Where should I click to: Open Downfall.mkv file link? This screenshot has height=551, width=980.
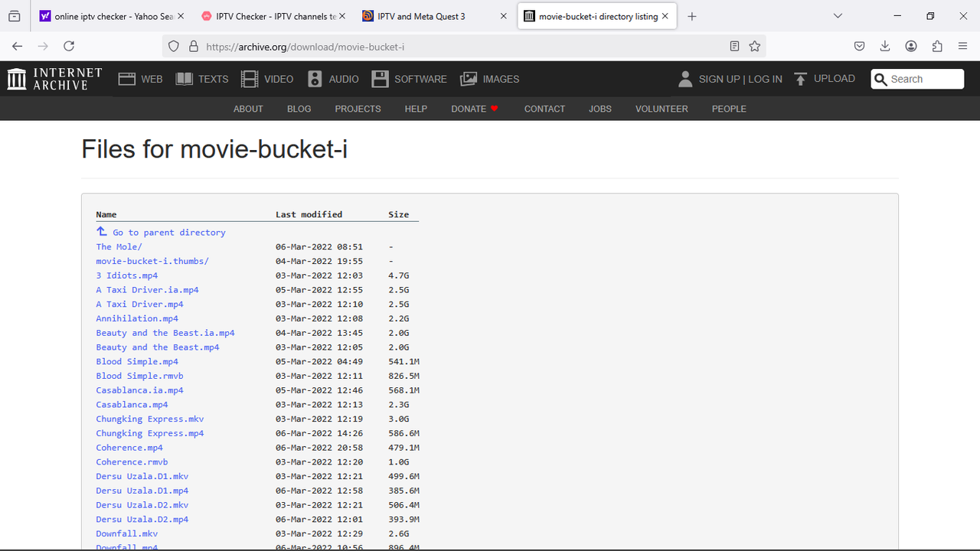pyautogui.click(x=127, y=533)
